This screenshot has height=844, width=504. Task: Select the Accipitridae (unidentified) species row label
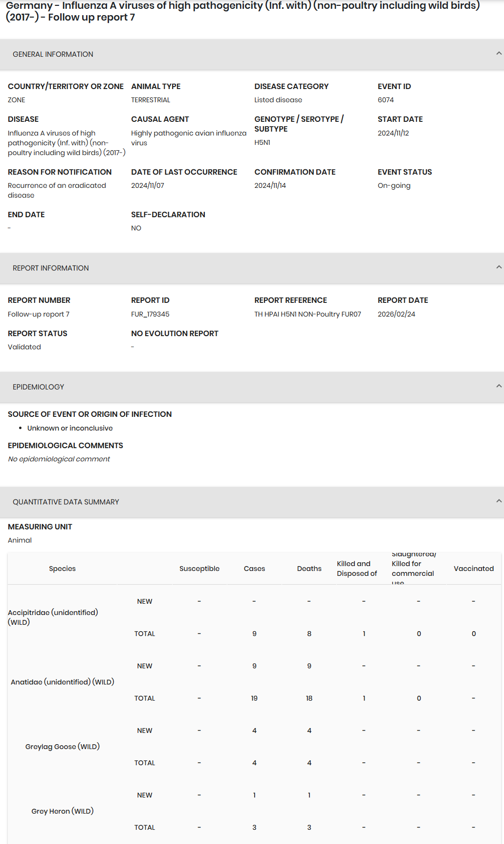click(x=53, y=617)
